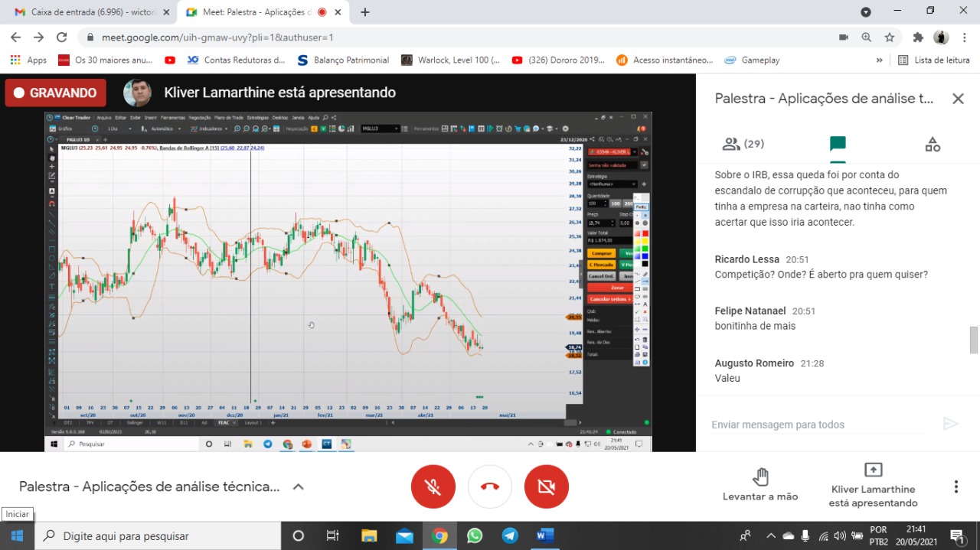Open the chat messages panel icon

coord(838,144)
